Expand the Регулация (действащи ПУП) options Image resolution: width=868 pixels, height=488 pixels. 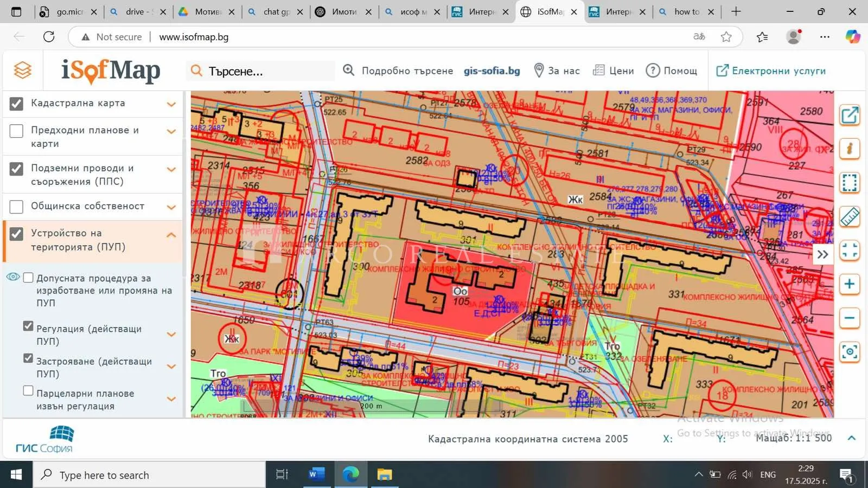pos(171,335)
